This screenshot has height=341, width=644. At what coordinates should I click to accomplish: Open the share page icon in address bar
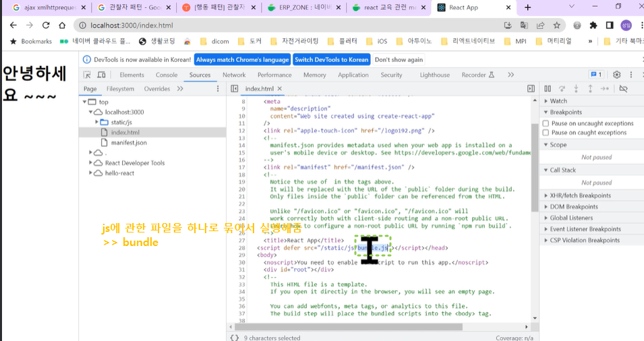tap(541, 26)
